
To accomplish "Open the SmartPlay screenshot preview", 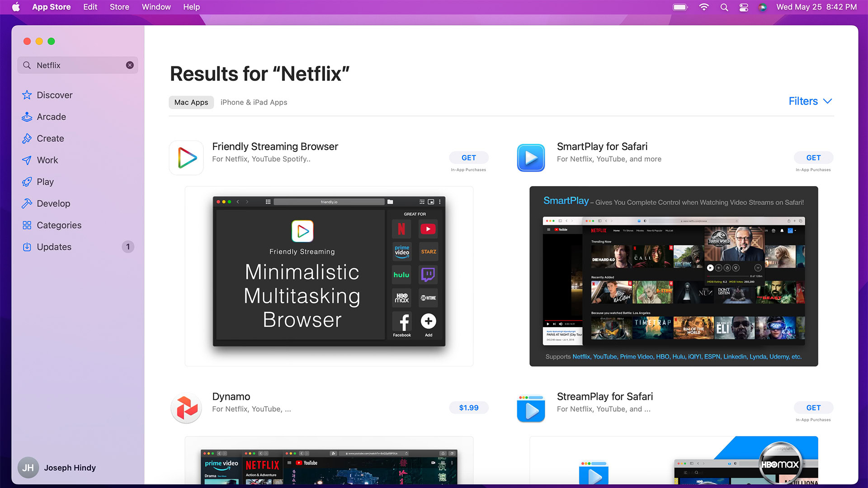I will pos(674,276).
